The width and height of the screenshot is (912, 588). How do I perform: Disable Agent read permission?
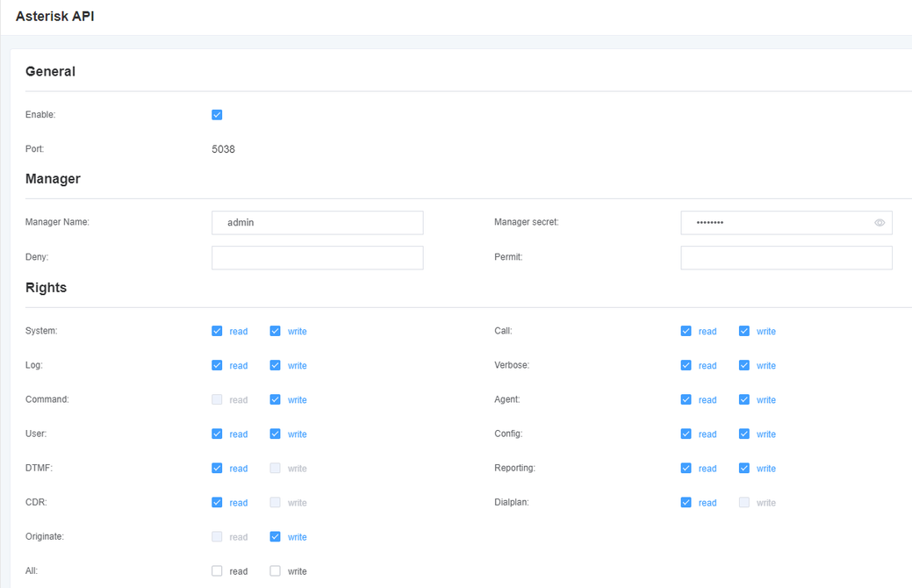point(686,399)
